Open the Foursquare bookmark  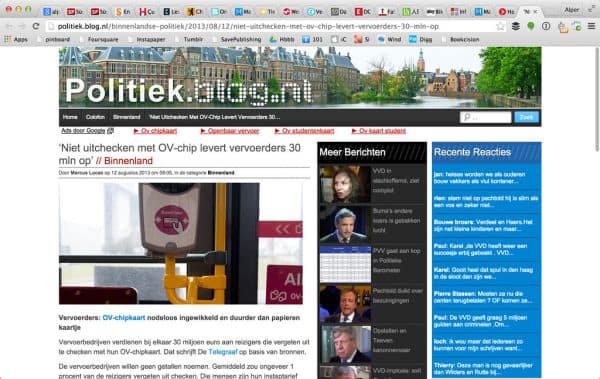click(99, 39)
